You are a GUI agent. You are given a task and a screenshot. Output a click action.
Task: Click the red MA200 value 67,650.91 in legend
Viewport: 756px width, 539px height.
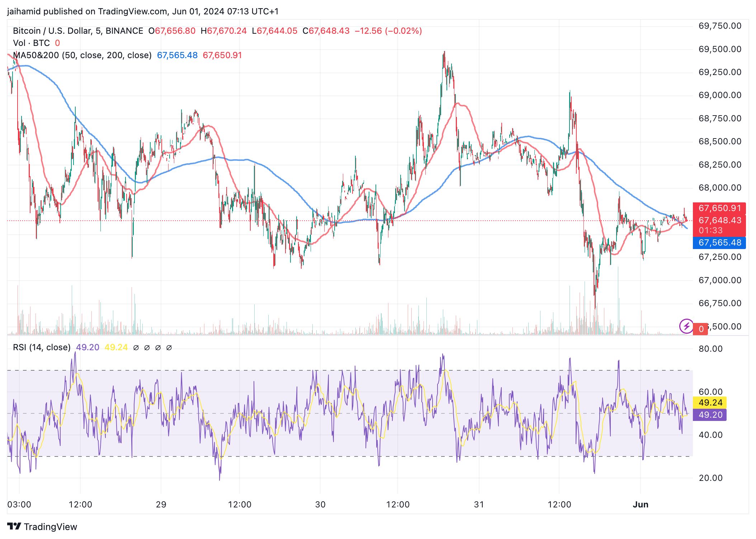pos(222,55)
